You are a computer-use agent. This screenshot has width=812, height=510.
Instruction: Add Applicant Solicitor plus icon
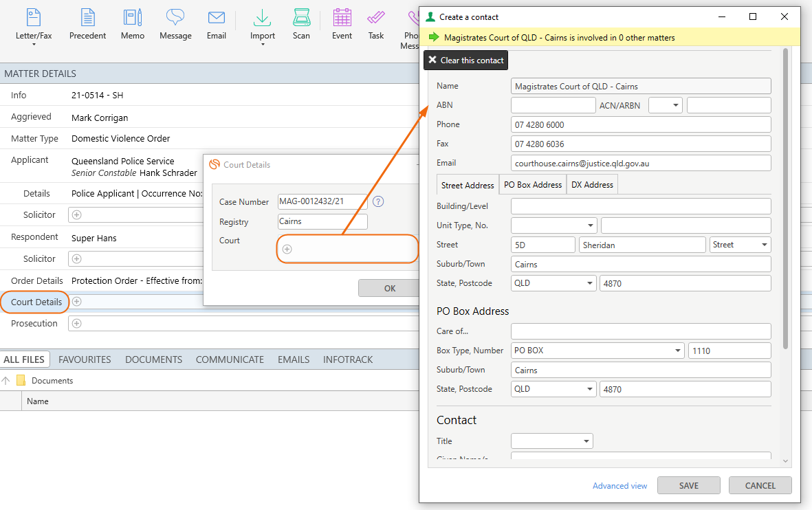(x=76, y=215)
